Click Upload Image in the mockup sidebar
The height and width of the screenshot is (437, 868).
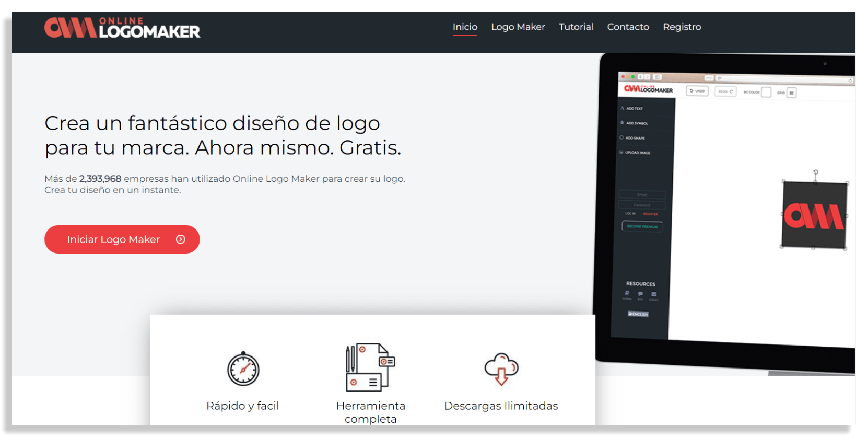click(x=635, y=153)
